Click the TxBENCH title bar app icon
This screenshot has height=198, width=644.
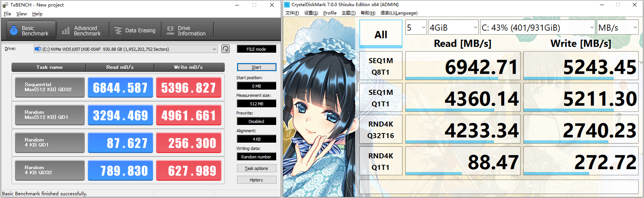click(5, 5)
